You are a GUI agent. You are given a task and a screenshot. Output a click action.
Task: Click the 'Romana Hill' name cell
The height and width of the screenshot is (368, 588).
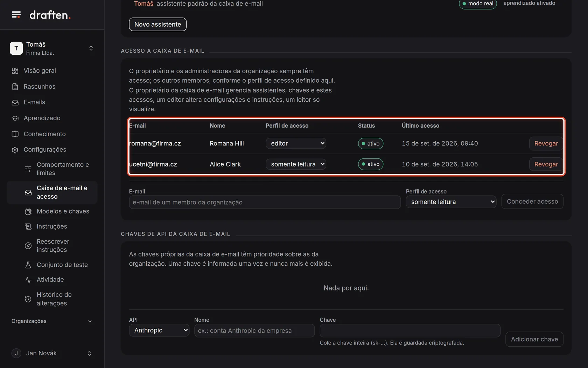tap(226, 143)
